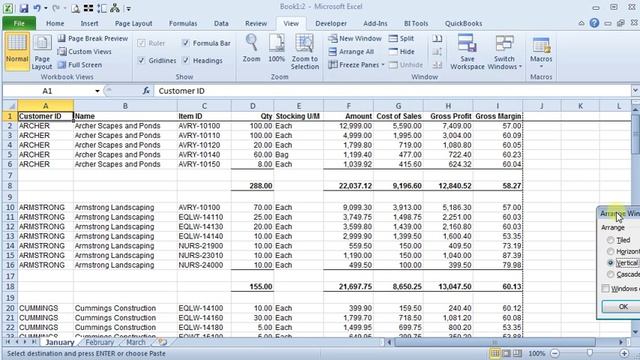Image resolution: width=640 pixels, height=360 pixels.
Task: Open Switch Windows dropdown
Action: click(x=504, y=52)
